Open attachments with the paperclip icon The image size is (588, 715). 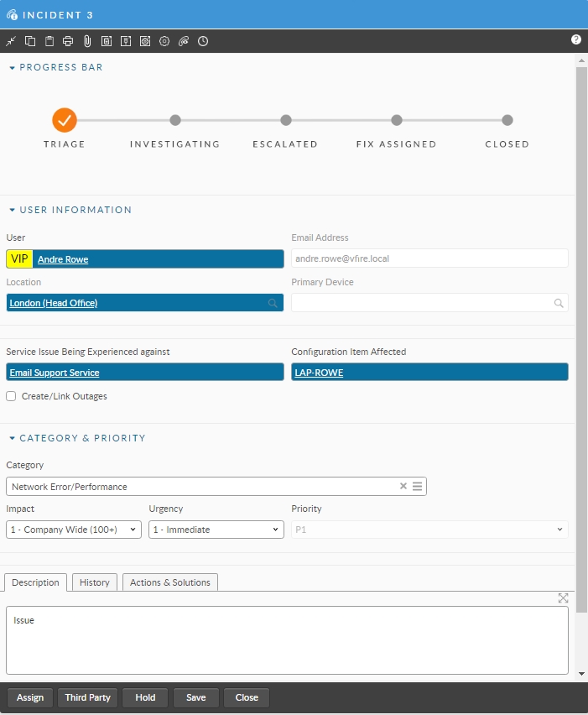tap(87, 41)
